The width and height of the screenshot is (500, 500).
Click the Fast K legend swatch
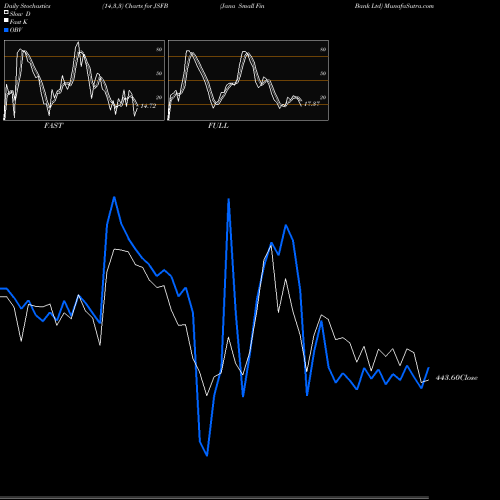coord(6,21)
